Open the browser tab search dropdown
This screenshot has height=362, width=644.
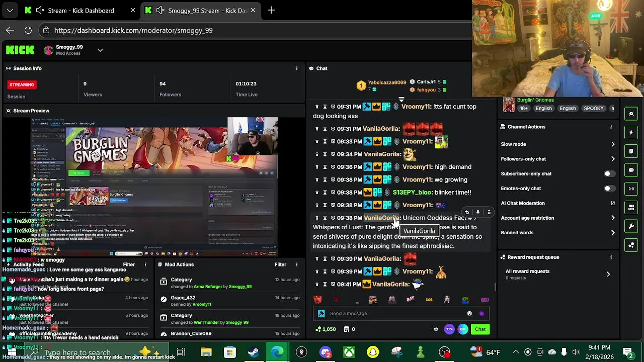tap(10, 10)
